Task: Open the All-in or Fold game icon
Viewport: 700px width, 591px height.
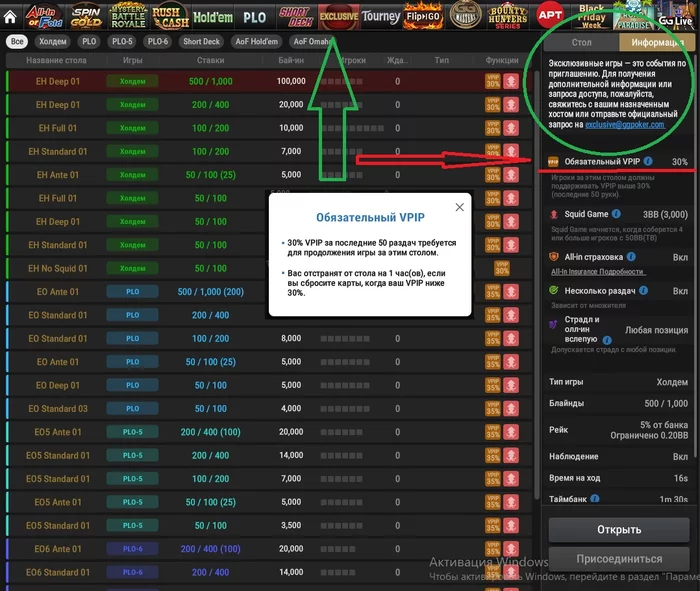Action: 43,17
